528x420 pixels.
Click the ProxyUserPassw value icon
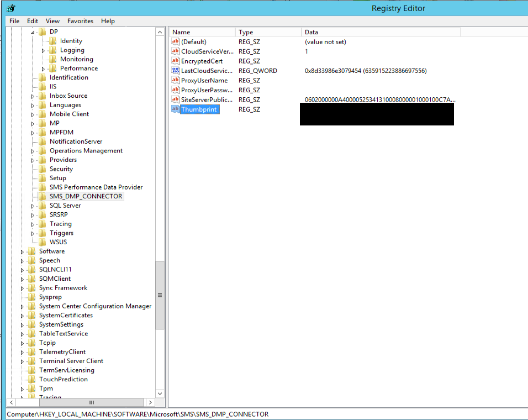[176, 90]
